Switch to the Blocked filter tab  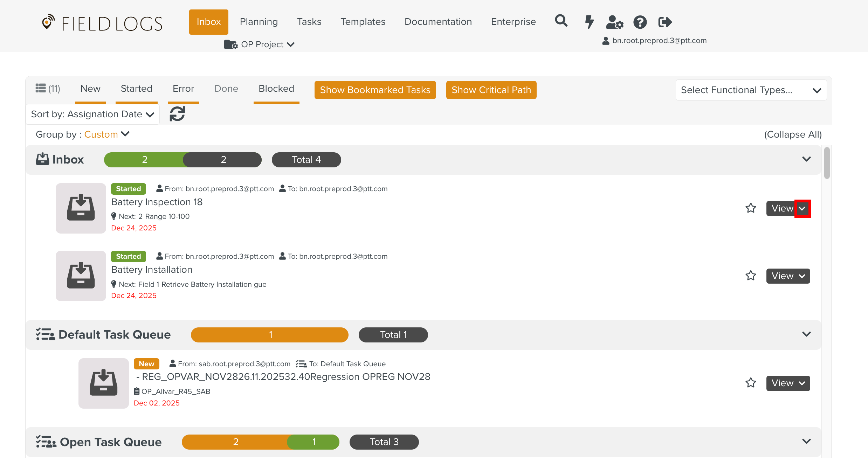click(x=276, y=89)
